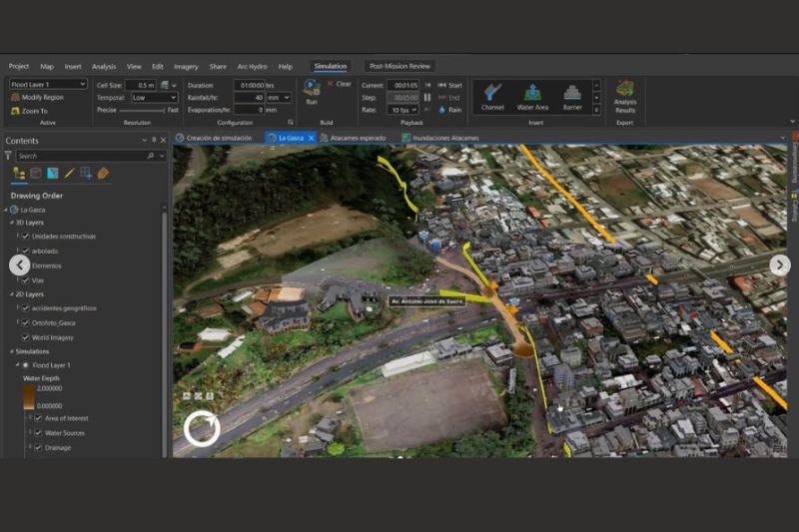Open the Temporal resolution dropdown

pos(175,98)
